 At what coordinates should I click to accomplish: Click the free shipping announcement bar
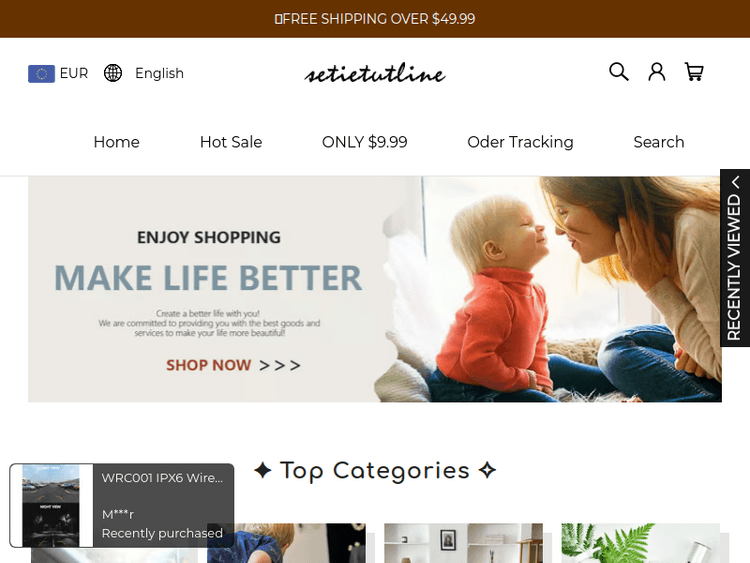[375, 19]
